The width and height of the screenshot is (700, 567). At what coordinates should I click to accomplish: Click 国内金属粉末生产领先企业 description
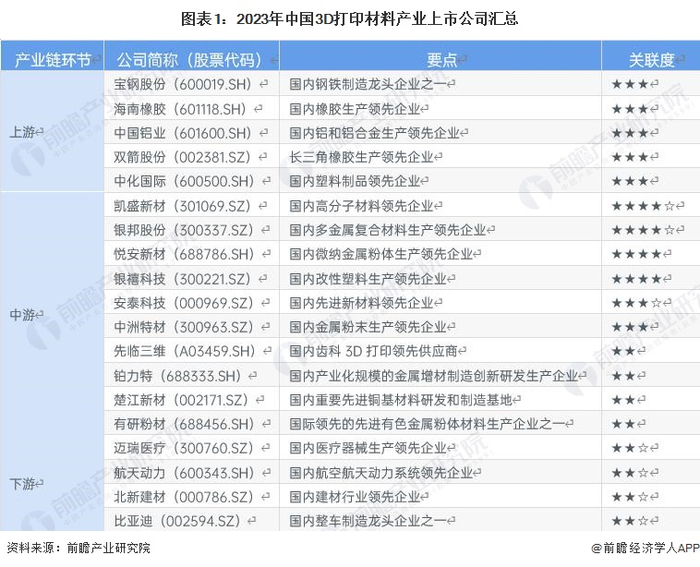pos(367,327)
